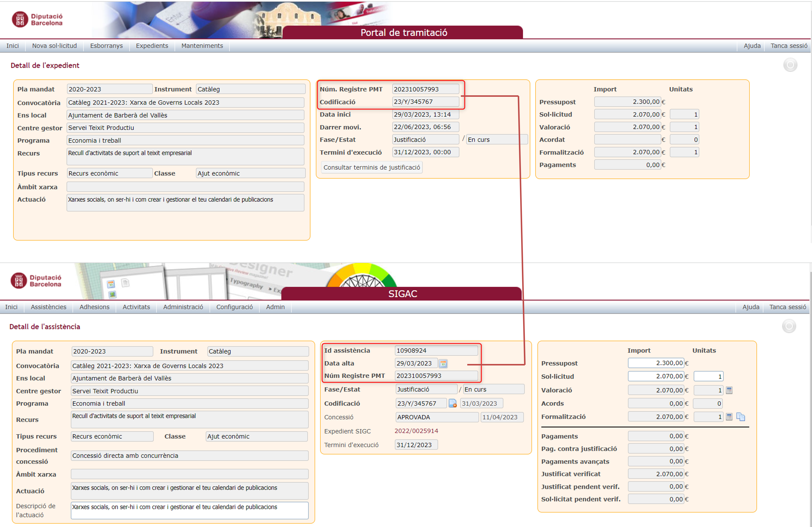Click the Tipus recurs field in Detall de l'expedient
The image size is (812, 527).
[109, 174]
